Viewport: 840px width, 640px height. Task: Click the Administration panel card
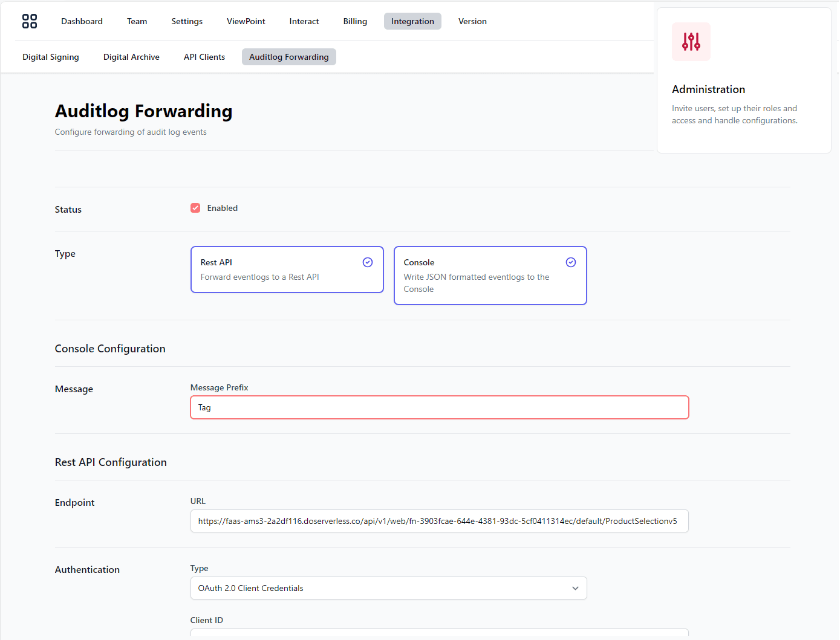(744, 80)
